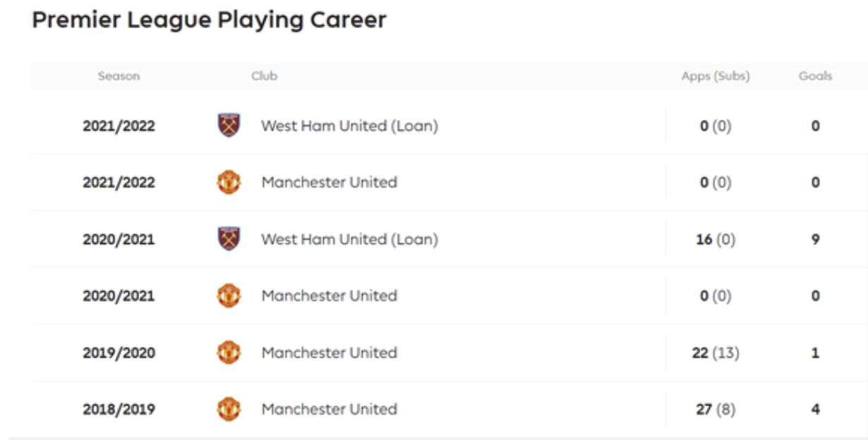Open Manchester United link for 2019/2020

329,353
